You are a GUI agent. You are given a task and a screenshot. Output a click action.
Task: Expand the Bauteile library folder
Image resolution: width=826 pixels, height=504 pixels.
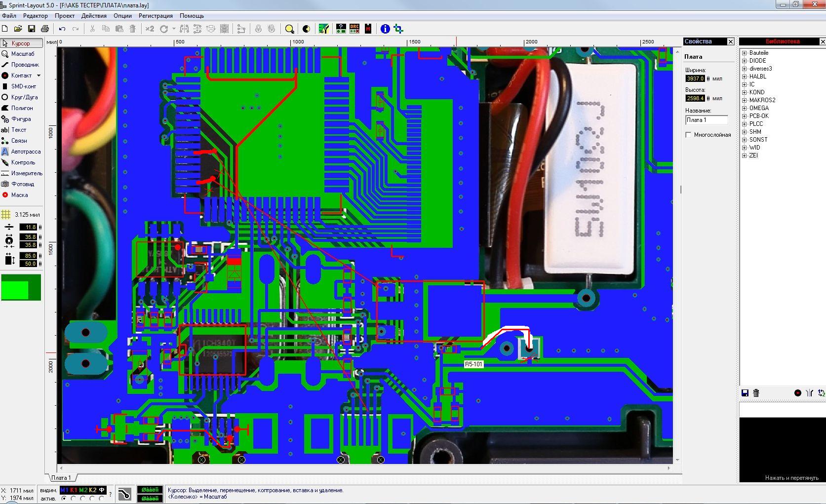click(x=745, y=53)
